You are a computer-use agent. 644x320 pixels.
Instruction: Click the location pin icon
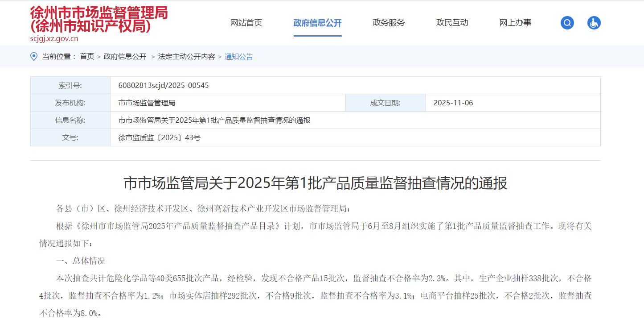[34, 56]
